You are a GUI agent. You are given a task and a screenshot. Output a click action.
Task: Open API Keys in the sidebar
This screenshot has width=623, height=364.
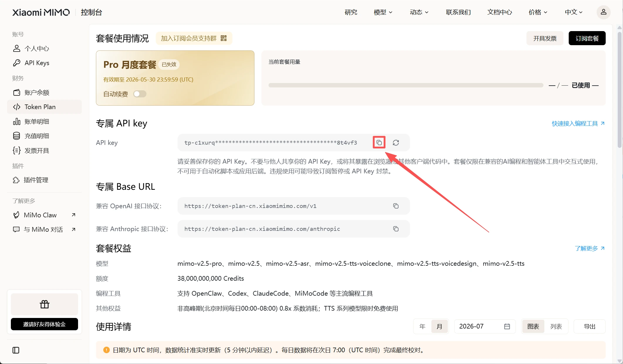(44, 63)
